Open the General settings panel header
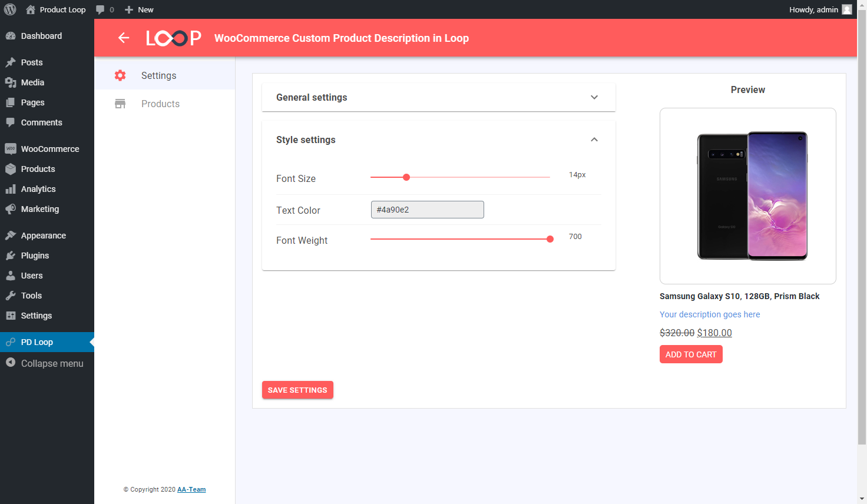The width and height of the screenshot is (867, 504). click(x=439, y=97)
